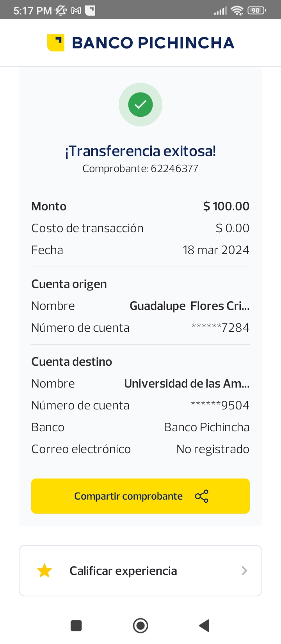Tap the truncated Universidad de las Am... name
Viewport: 281px width, 644px height.
point(187,384)
